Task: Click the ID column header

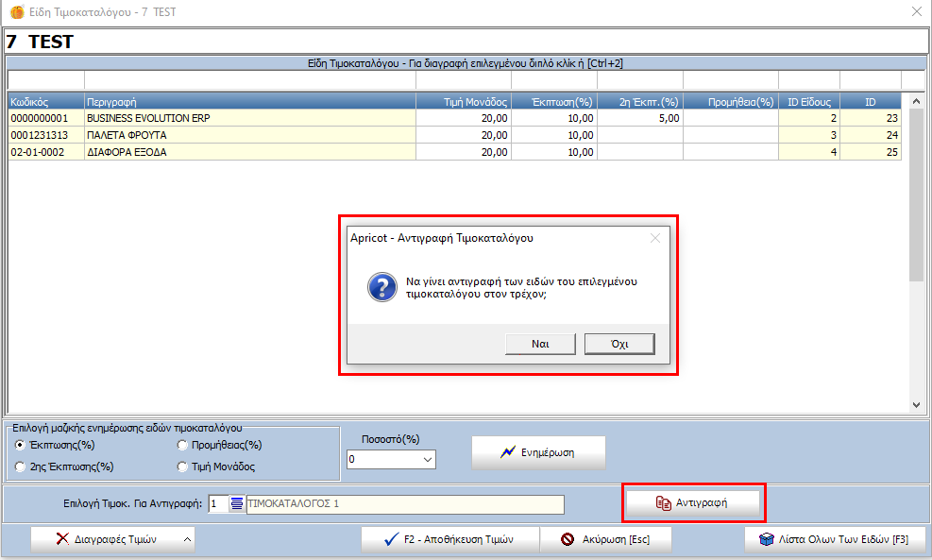Action: coord(871,102)
